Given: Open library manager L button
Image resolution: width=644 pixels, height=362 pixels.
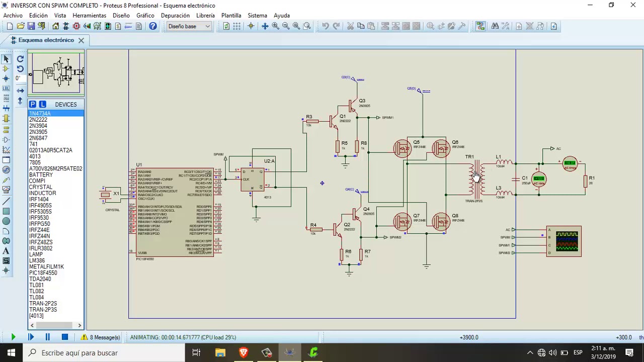Looking at the screenshot, I should pos(42,104).
